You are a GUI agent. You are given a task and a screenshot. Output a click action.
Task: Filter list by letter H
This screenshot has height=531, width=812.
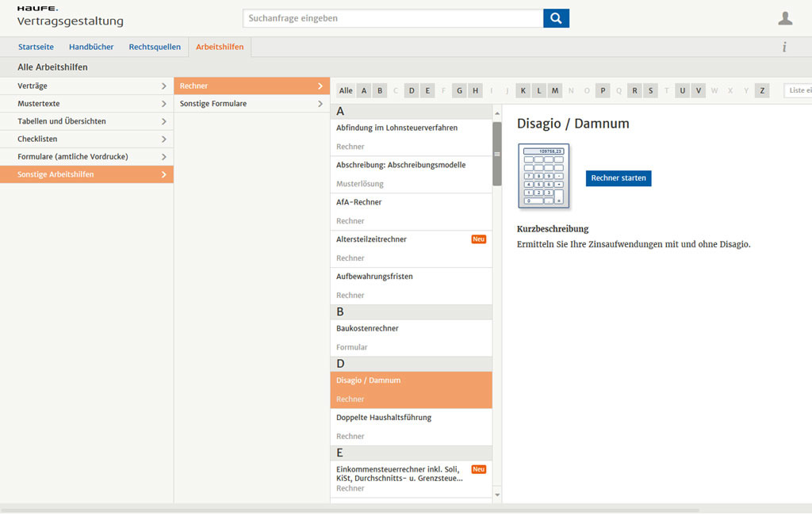476,90
